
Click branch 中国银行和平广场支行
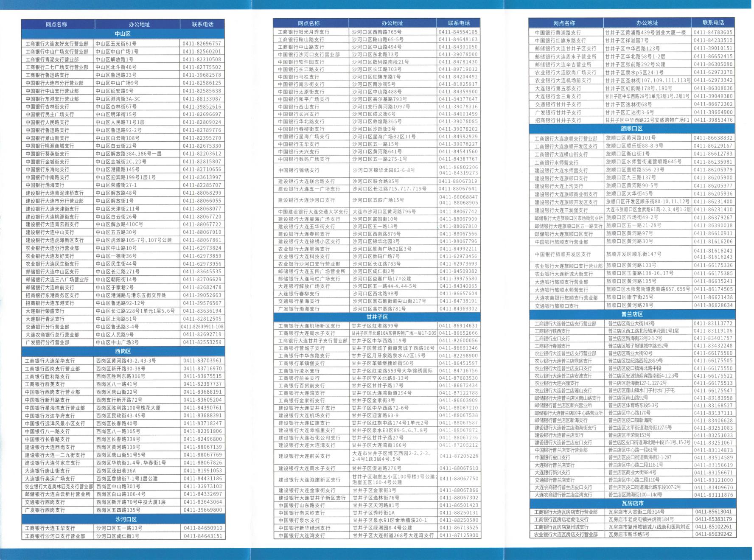(304, 99)
